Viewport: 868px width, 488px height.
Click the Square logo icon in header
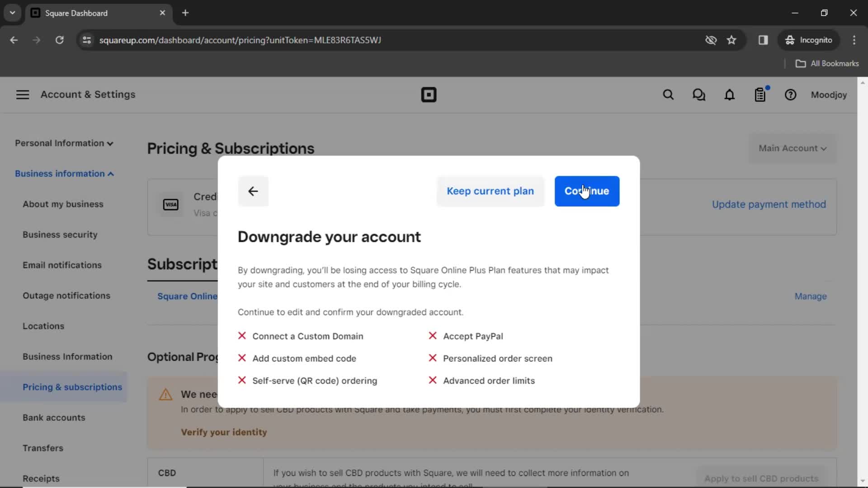[x=429, y=94]
